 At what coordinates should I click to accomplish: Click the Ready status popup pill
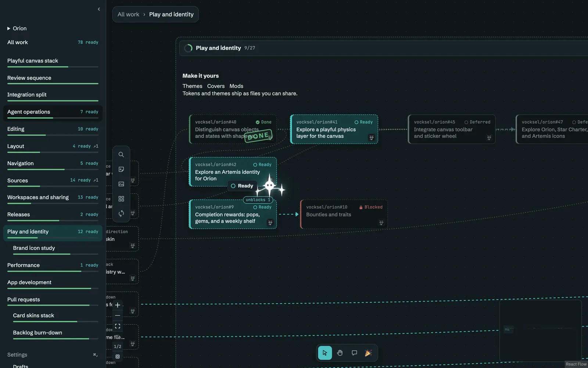click(x=242, y=186)
